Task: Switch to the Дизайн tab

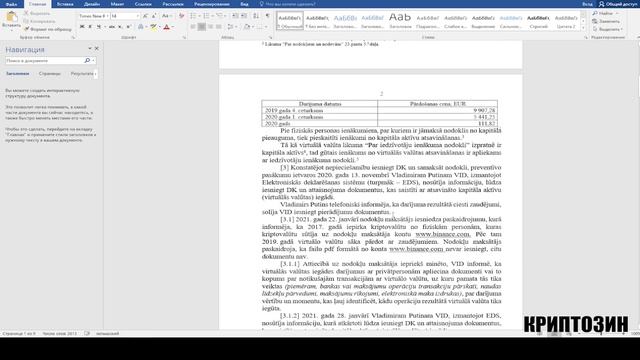Action: 91,4
